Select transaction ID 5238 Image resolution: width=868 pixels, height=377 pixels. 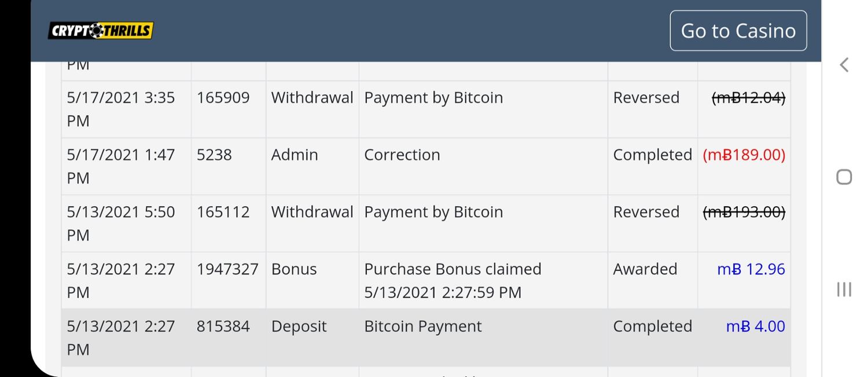(x=214, y=155)
